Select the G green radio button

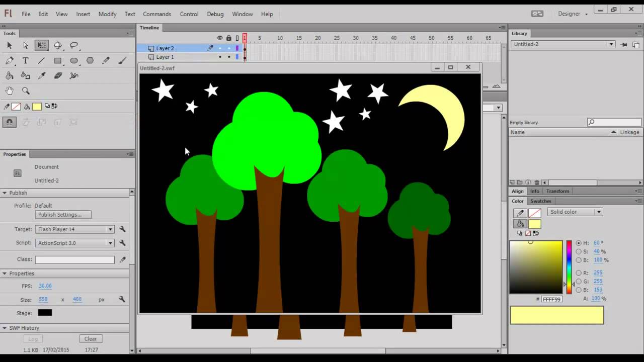coord(579,282)
